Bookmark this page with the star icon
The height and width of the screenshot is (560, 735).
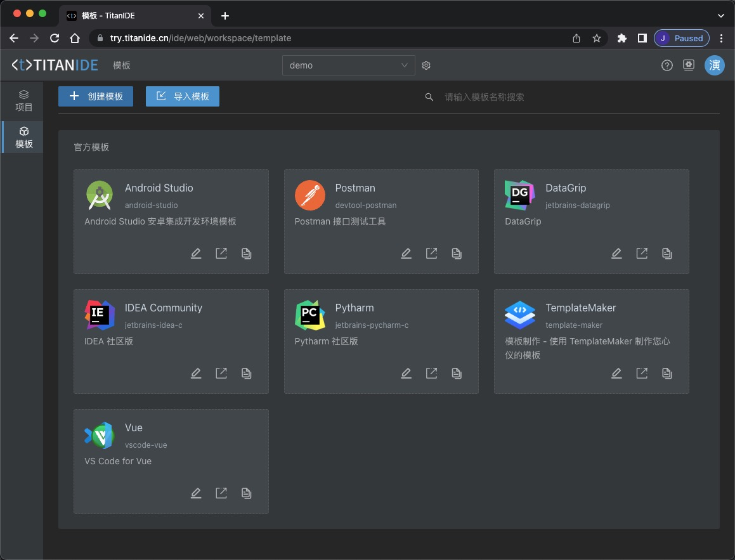596,38
